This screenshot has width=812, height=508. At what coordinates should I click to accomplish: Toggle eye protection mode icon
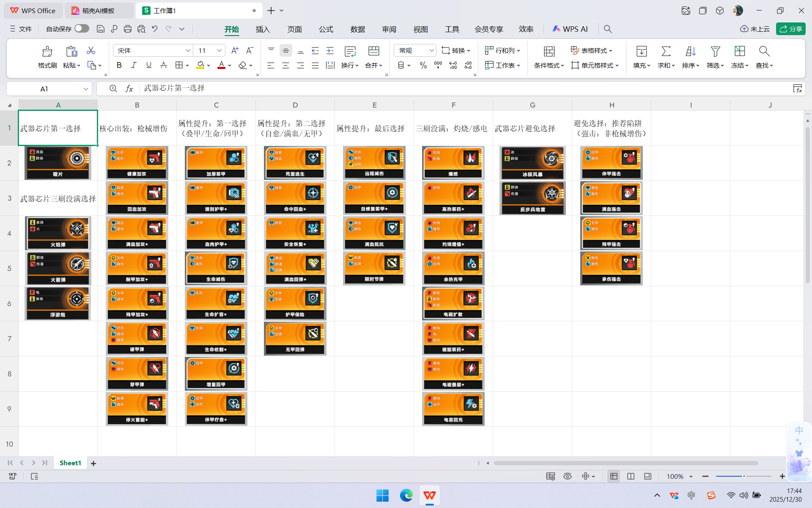tap(568, 476)
